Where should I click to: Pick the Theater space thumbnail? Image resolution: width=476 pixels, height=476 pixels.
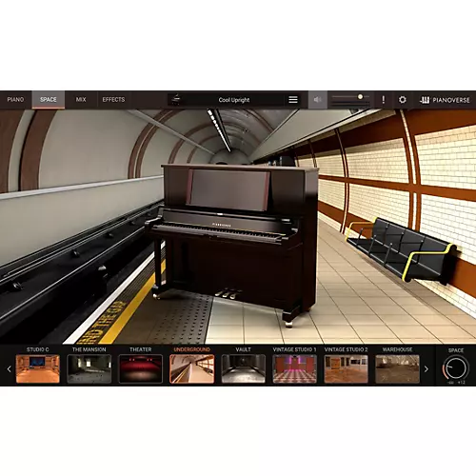tap(141, 369)
